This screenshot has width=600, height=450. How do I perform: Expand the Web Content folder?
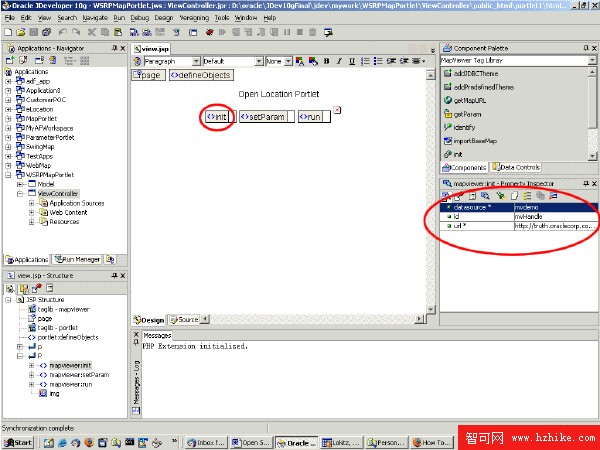click(32, 212)
